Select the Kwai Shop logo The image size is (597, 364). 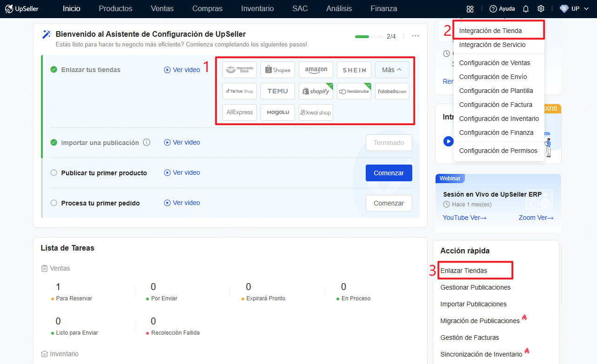click(x=316, y=113)
